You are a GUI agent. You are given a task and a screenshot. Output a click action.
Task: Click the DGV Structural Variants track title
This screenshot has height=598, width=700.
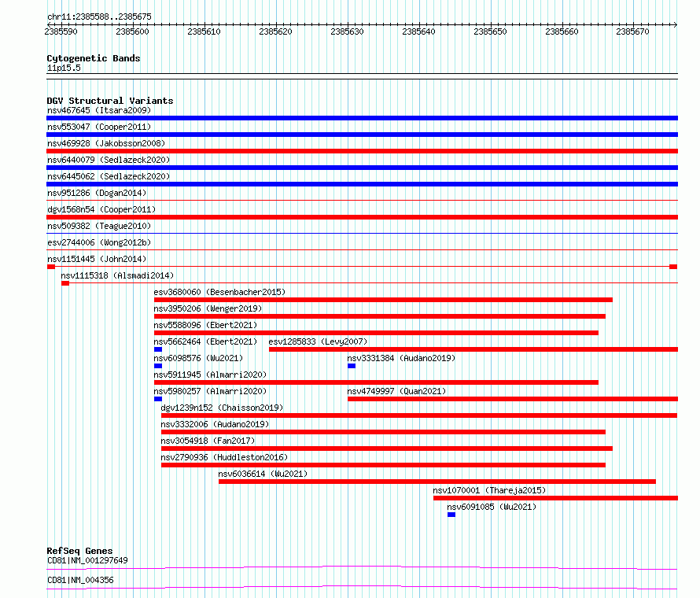(x=110, y=101)
